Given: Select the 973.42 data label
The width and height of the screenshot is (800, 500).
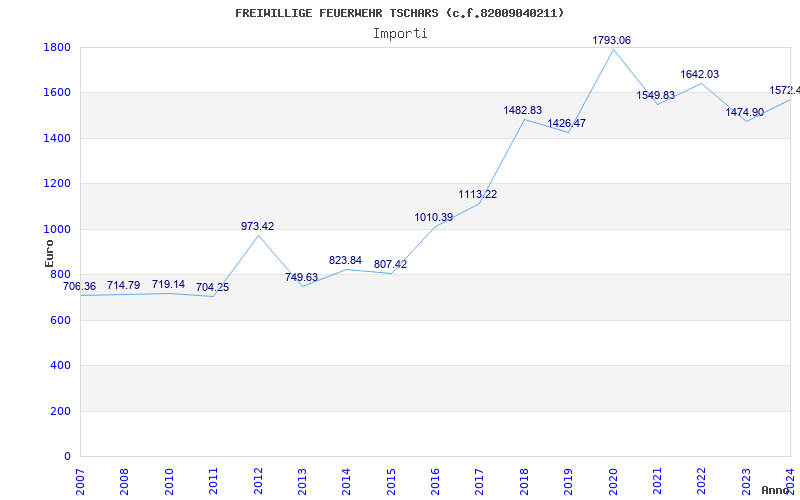Looking at the screenshot, I should pyautogui.click(x=257, y=227).
